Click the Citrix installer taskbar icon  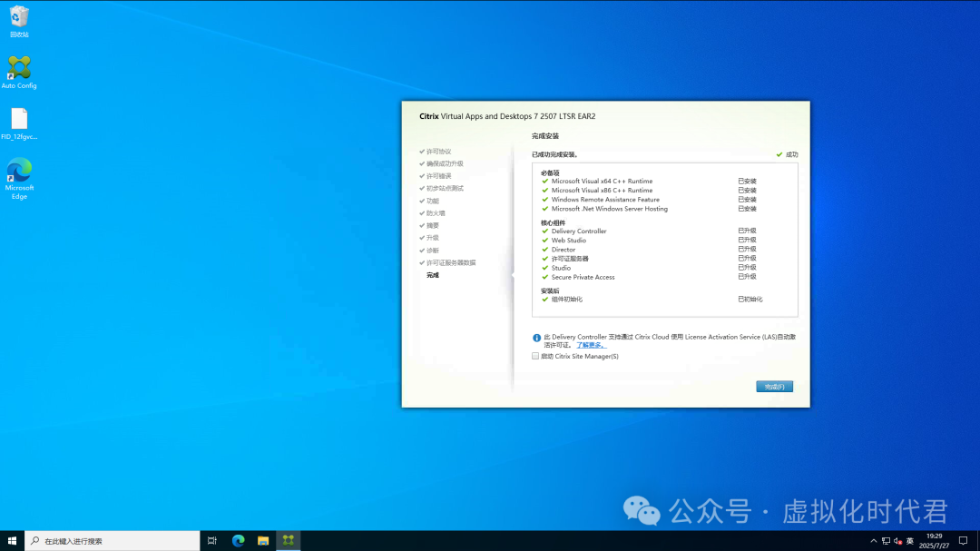[289, 541]
